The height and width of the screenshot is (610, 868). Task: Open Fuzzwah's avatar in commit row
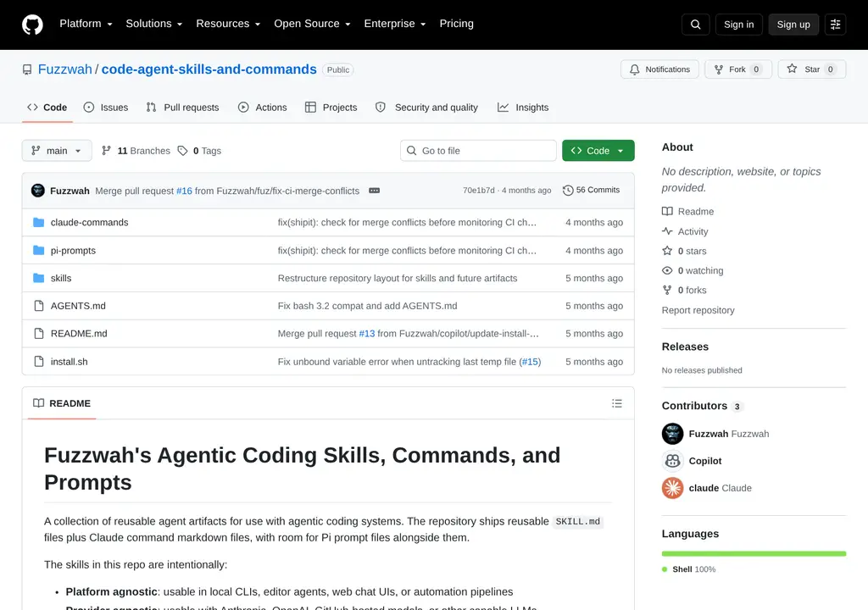37,191
